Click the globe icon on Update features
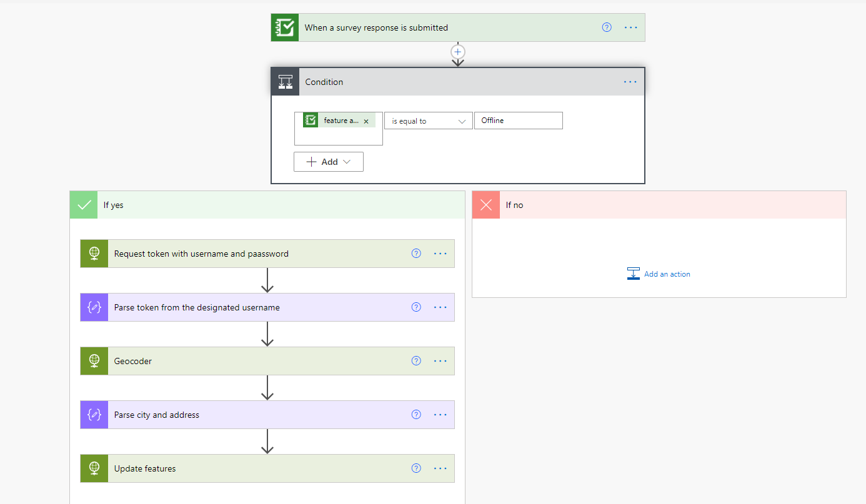Viewport: 866px width, 504px height. point(94,468)
